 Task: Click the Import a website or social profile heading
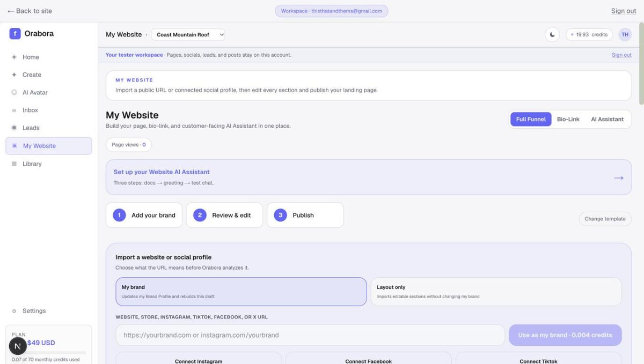(x=163, y=257)
